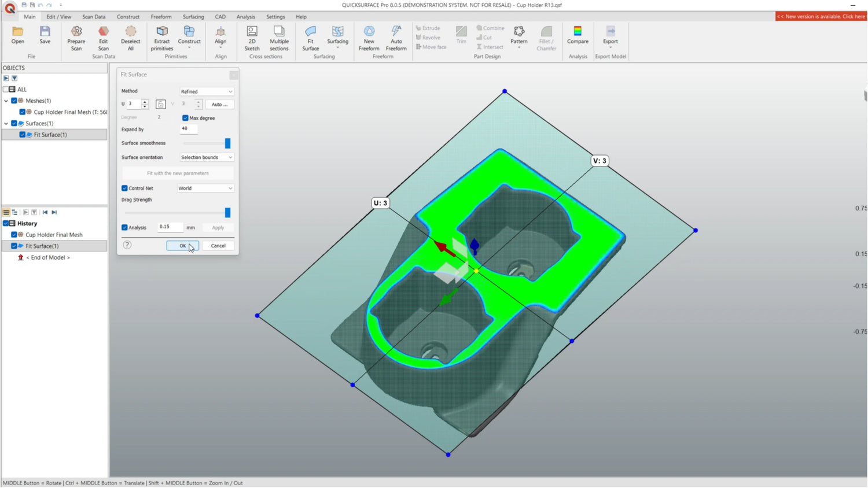
Task: Click the Cancel button
Action: 218,246
